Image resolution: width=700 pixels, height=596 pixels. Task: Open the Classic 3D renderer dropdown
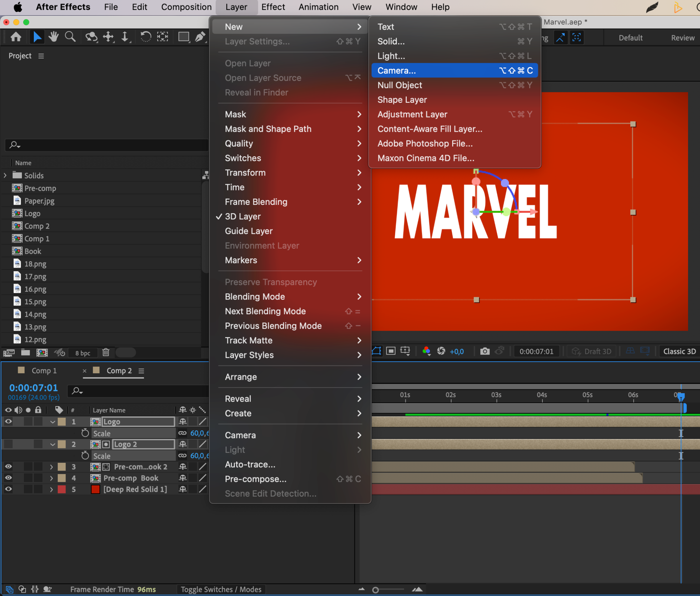click(x=679, y=351)
